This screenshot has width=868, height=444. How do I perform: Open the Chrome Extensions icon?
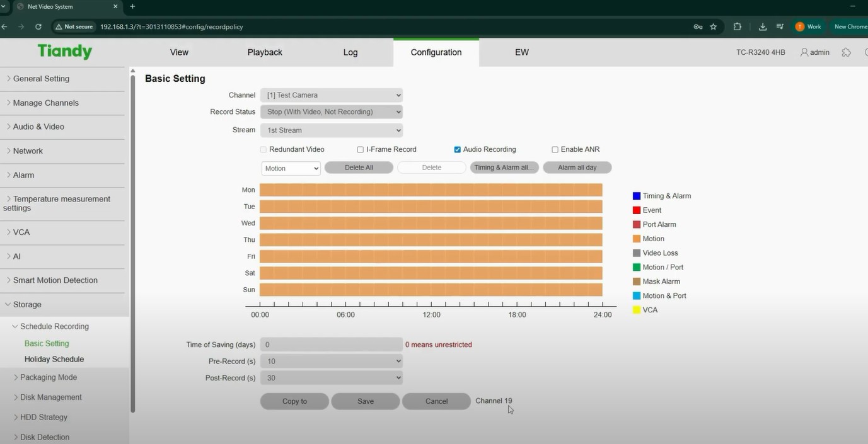click(x=737, y=27)
